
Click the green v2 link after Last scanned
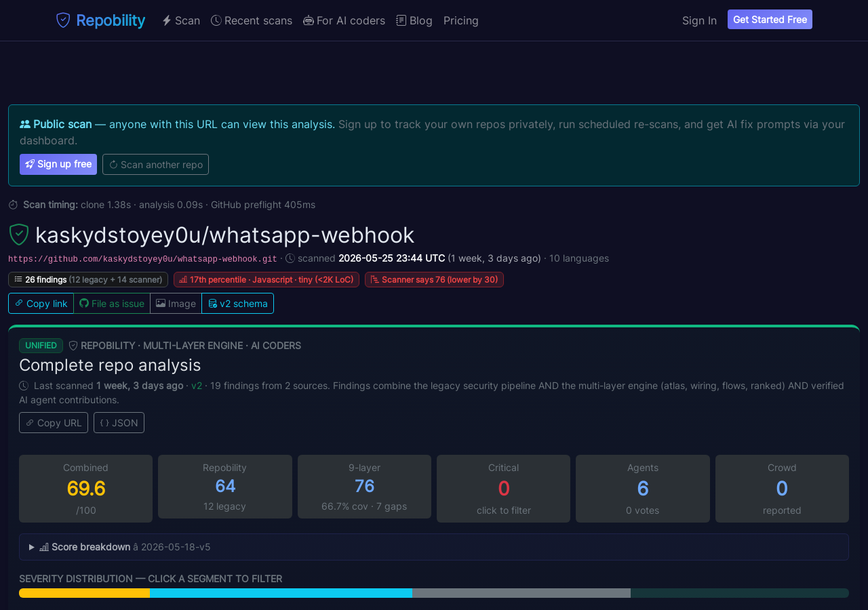coord(197,386)
